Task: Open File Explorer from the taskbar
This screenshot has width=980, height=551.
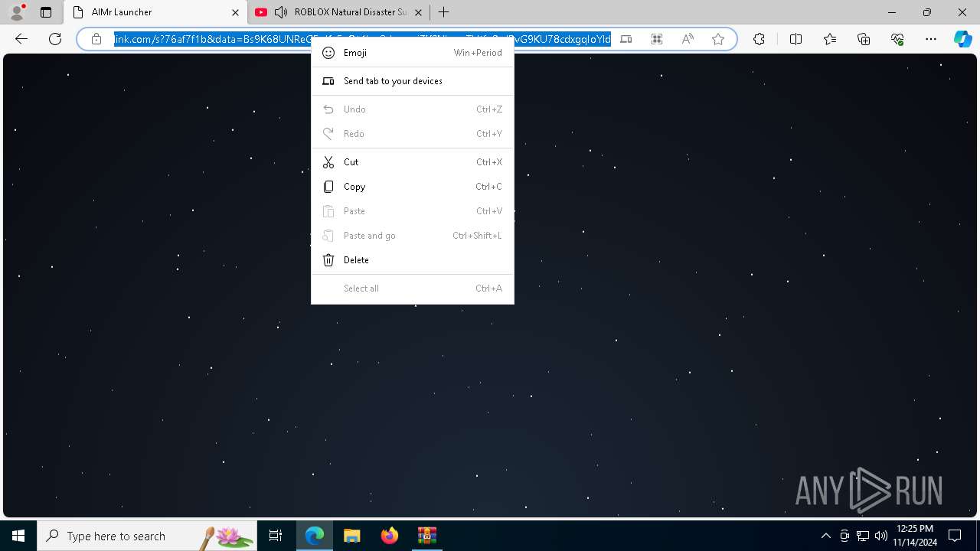Action: (x=351, y=536)
